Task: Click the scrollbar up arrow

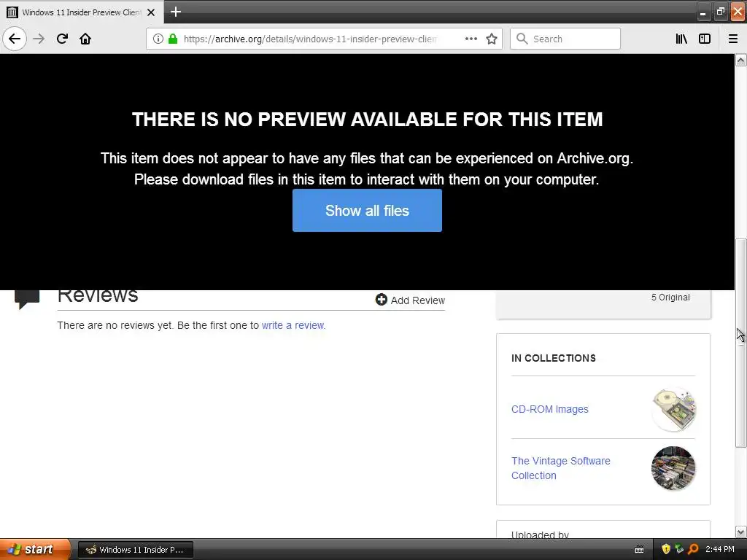Action: [x=740, y=60]
